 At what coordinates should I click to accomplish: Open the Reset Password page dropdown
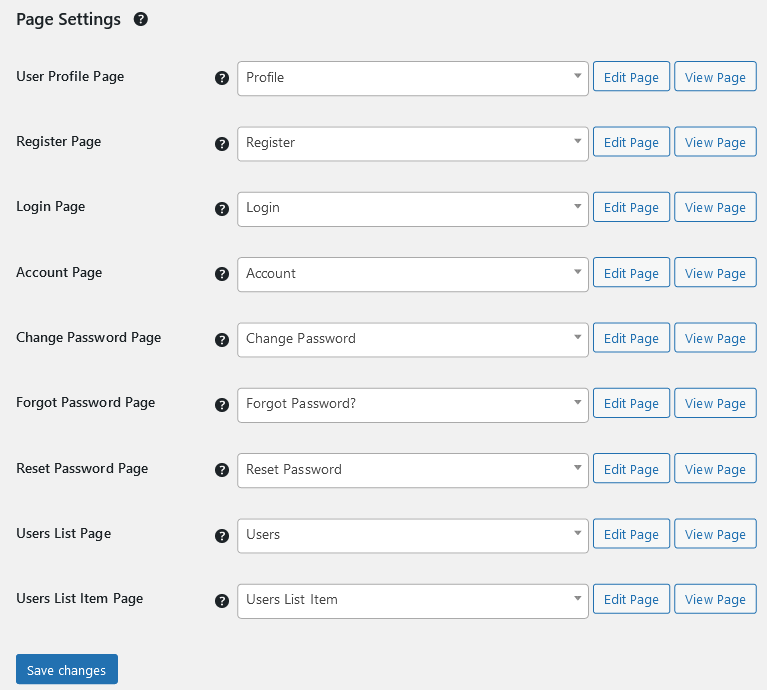point(413,470)
